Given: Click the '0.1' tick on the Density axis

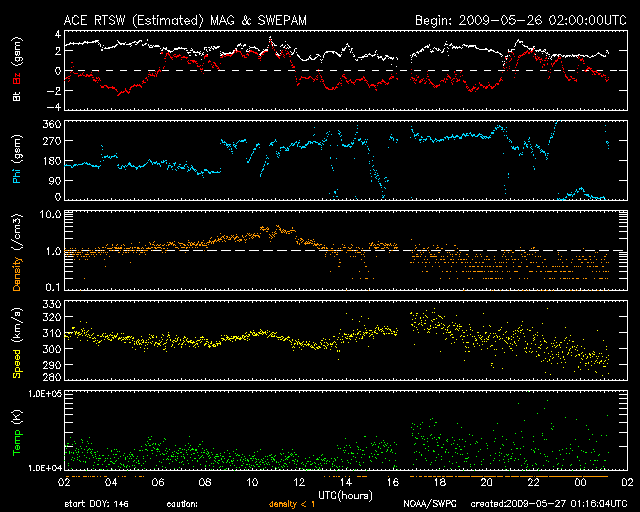Looking at the screenshot, I should coord(53,287).
